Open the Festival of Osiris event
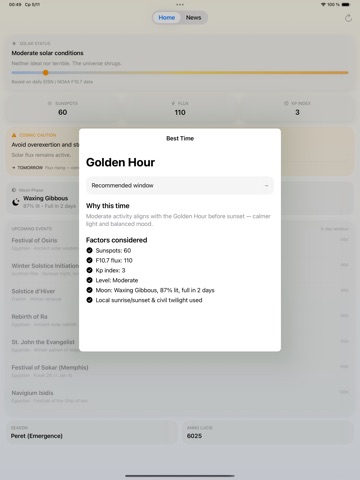The height and width of the screenshot is (480, 360). tap(180, 244)
